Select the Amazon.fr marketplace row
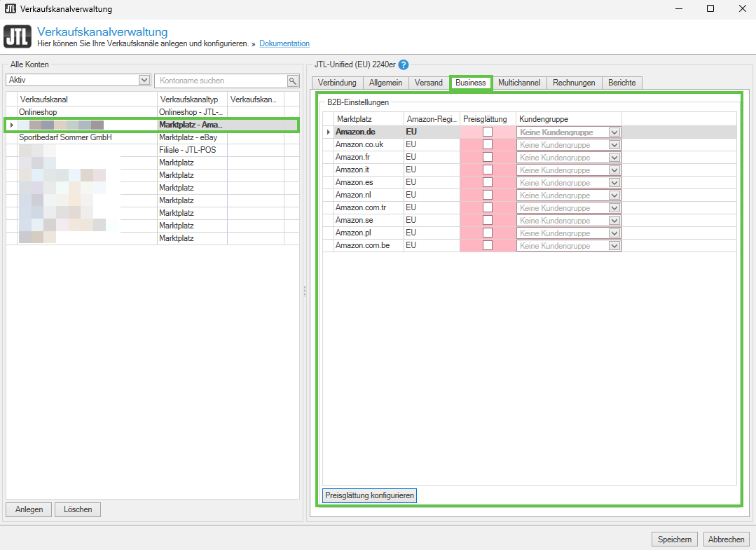Image resolution: width=756 pixels, height=550 pixels. click(530, 157)
